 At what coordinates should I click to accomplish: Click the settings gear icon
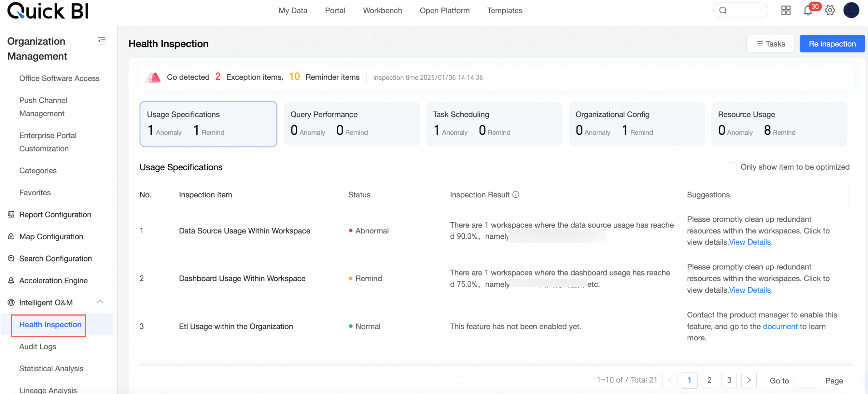tap(830, 10)
